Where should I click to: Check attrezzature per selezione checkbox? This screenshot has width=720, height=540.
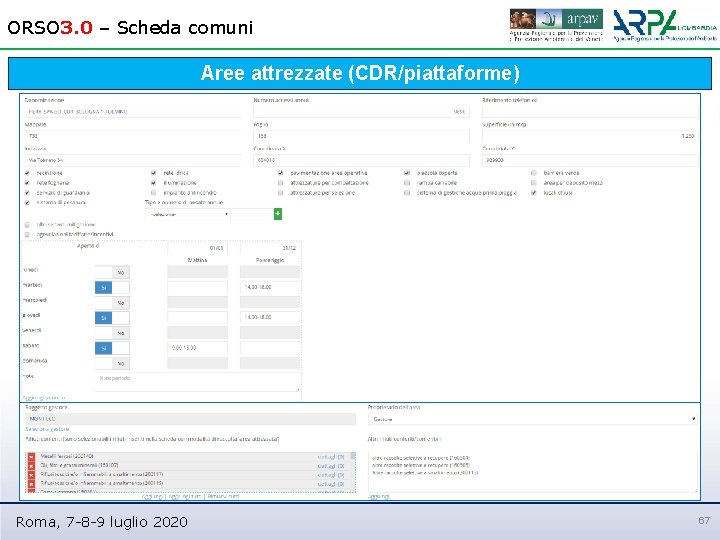pos(281,193)
